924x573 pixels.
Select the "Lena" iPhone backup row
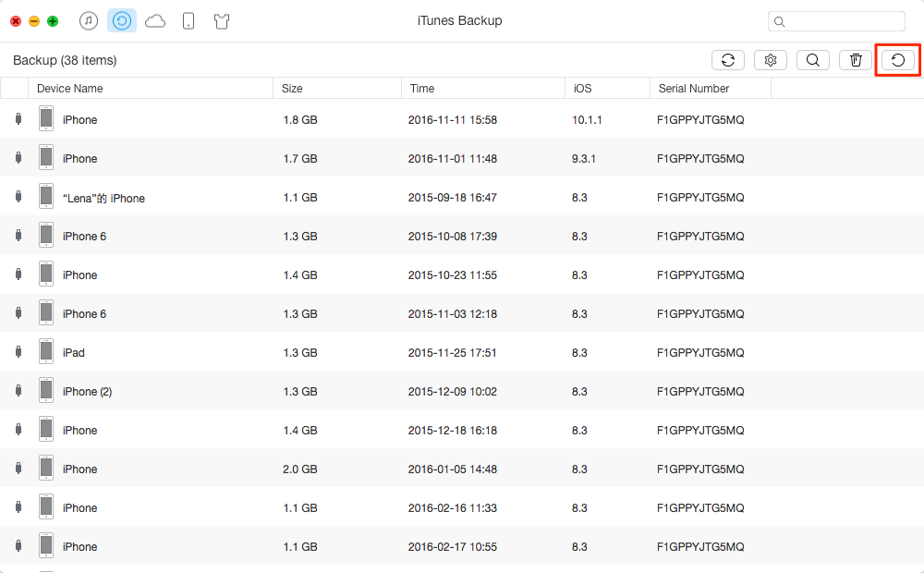click(462, 196)
